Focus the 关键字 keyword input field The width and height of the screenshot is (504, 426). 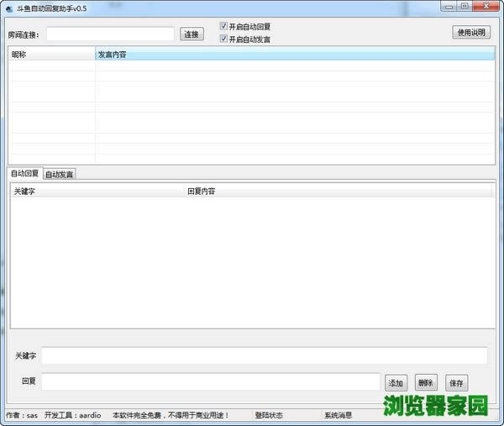(x=265, y=355)
